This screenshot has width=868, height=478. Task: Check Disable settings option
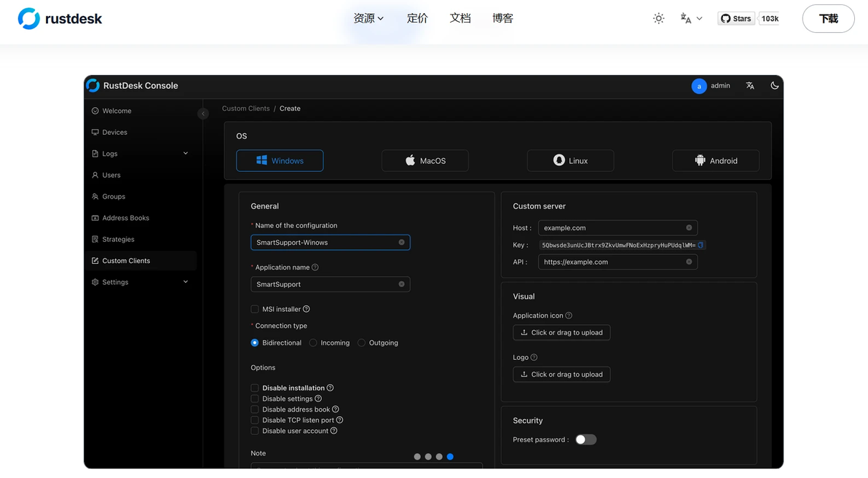point(255,399)
